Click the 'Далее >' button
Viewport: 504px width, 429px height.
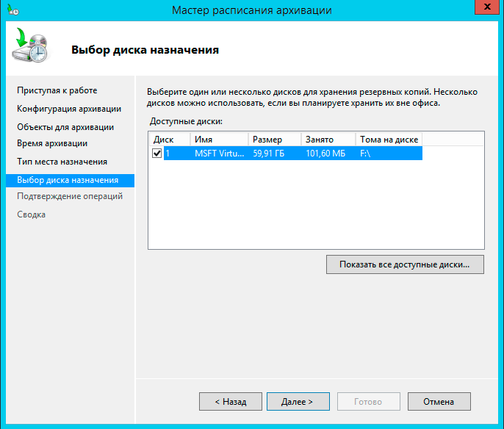pos(298,401)
